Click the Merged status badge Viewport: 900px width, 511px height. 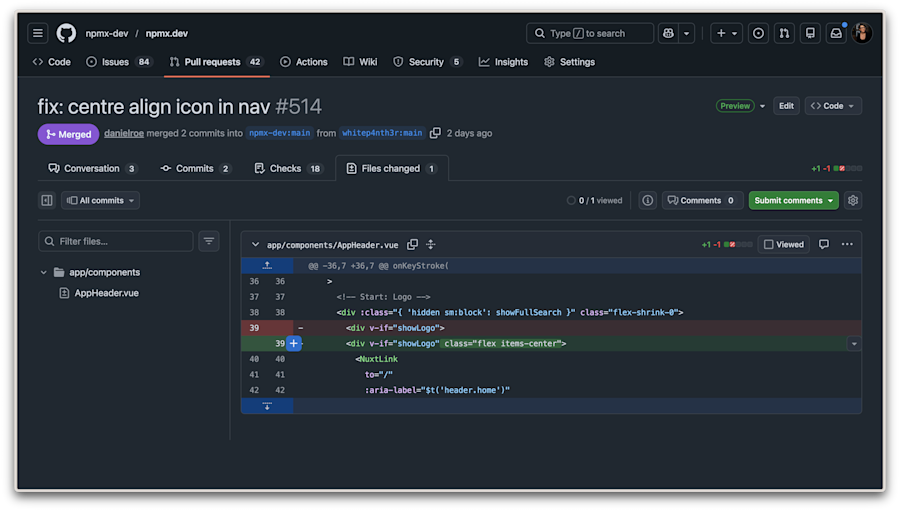(68, 134)
